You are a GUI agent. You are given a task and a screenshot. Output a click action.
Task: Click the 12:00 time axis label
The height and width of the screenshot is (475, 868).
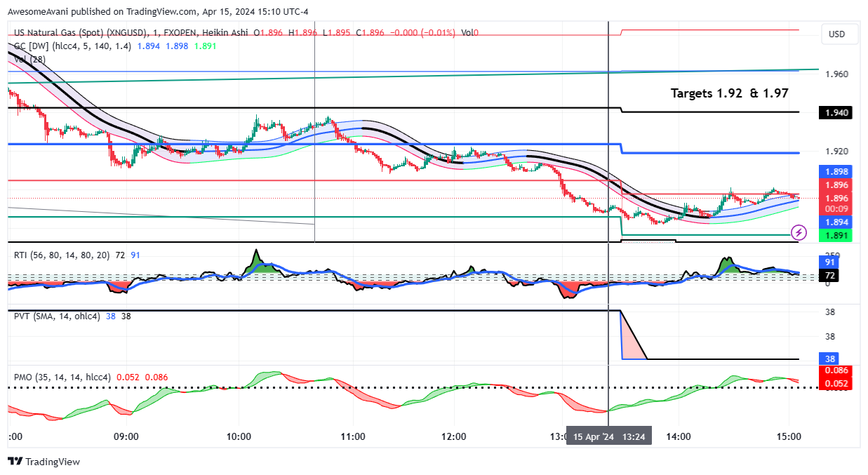click(x=454, y=436)
